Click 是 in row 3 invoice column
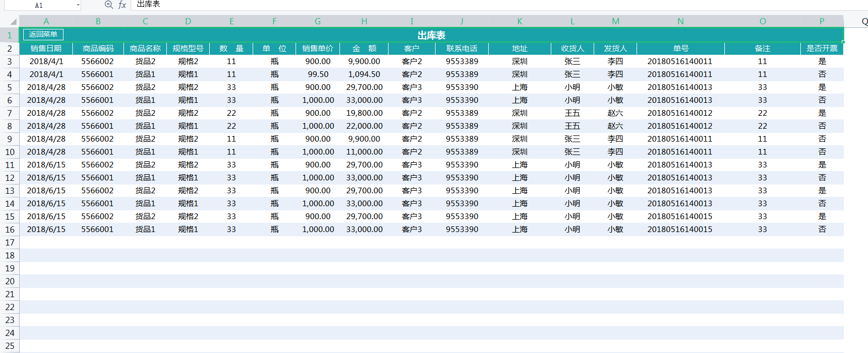Screen dimensions: 868x353 click(822, 61)
